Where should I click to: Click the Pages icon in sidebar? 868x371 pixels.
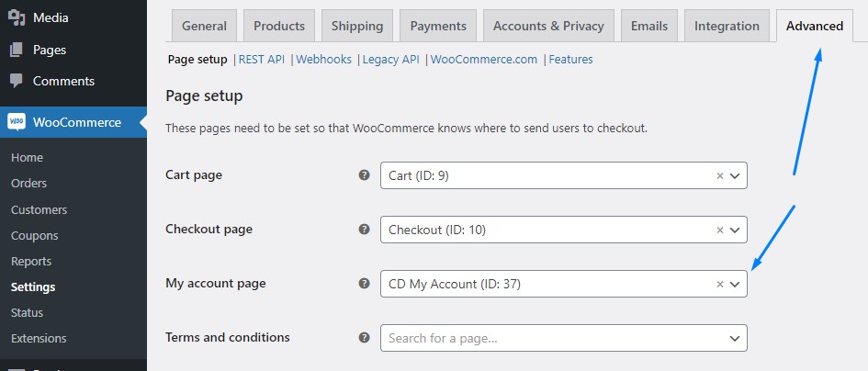(17, 50)
